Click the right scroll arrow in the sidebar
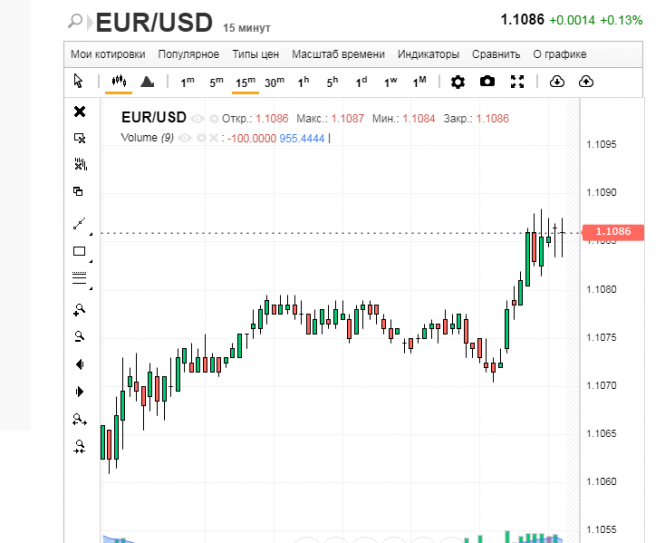Screen dimensions: 665x543 click(x=80, y=392)
